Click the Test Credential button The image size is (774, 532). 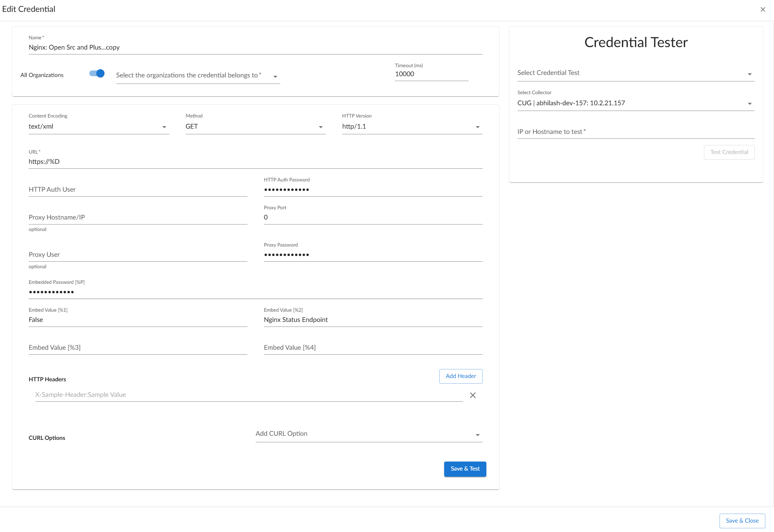(729, 152)
